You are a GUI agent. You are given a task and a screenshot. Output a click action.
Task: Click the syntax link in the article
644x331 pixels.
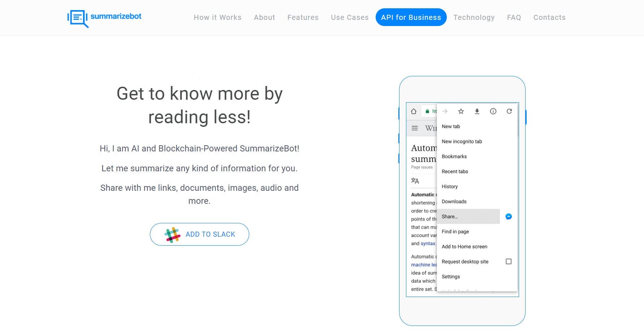pos(428,244)
